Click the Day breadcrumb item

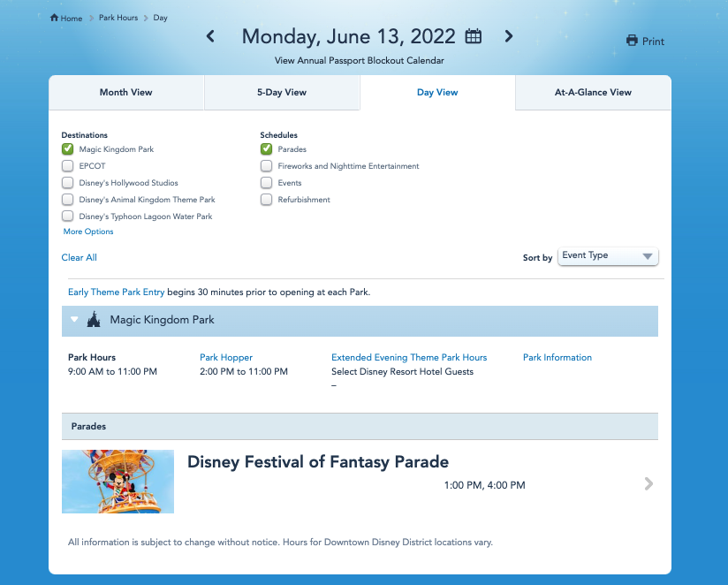[160, 18]
